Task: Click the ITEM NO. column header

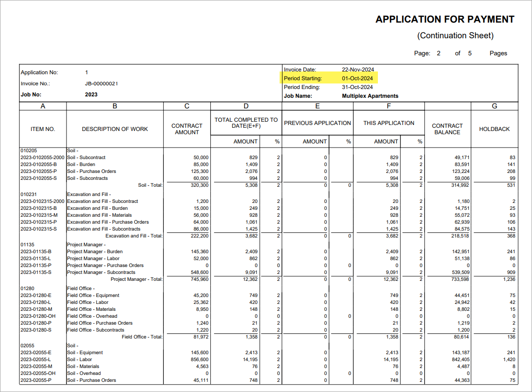Action: (43, 129)
